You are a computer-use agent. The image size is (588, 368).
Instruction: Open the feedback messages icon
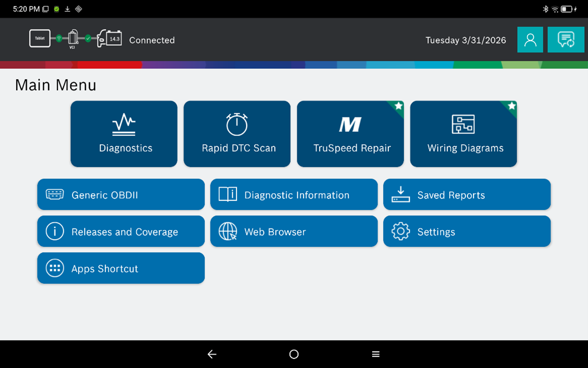[566, 40]
